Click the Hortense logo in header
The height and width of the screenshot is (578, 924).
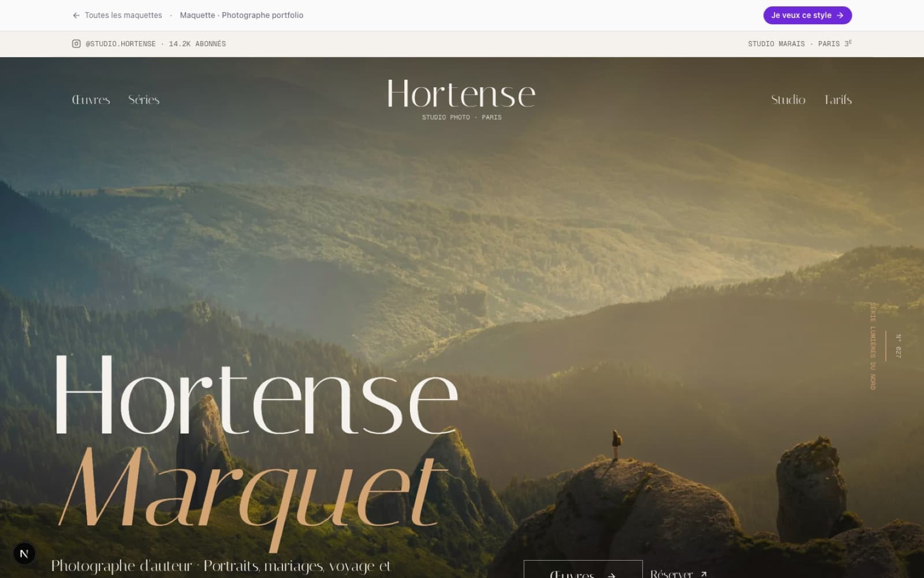click(461, 94)
